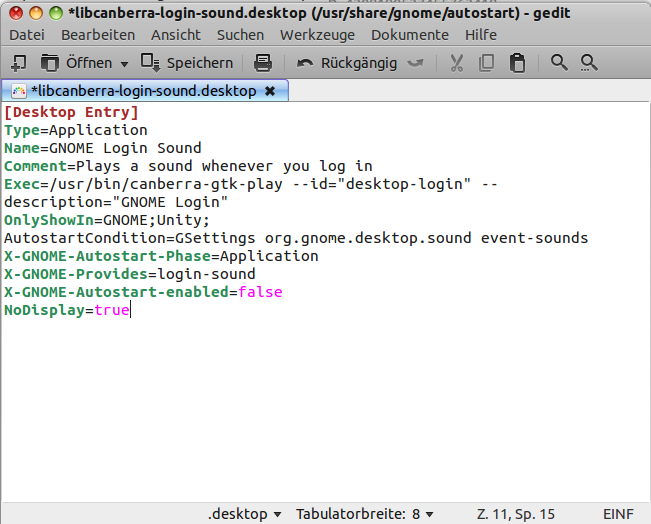Viewport: 651px width, 524px height.
Task: Close window with the red button
Action: point(16,13)
